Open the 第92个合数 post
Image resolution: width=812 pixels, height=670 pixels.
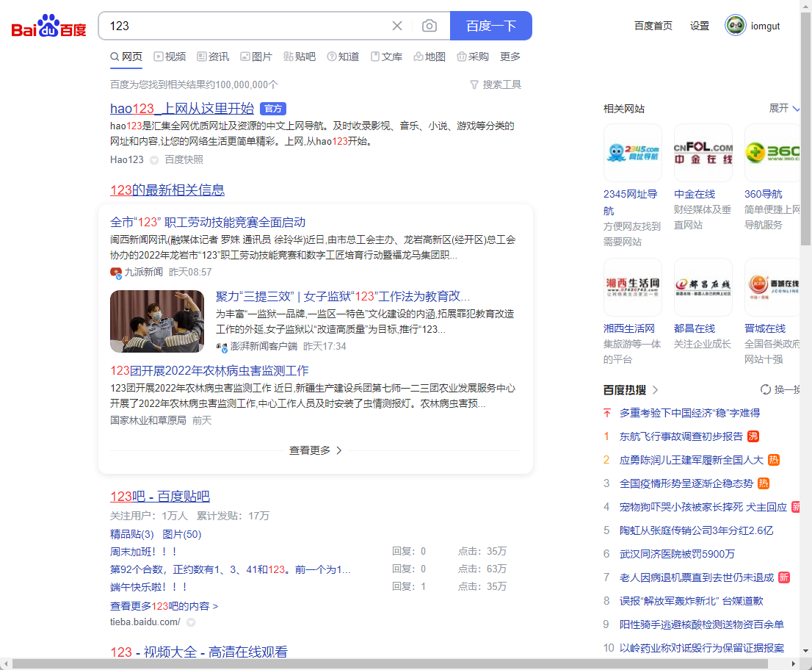tap(231, 569)
